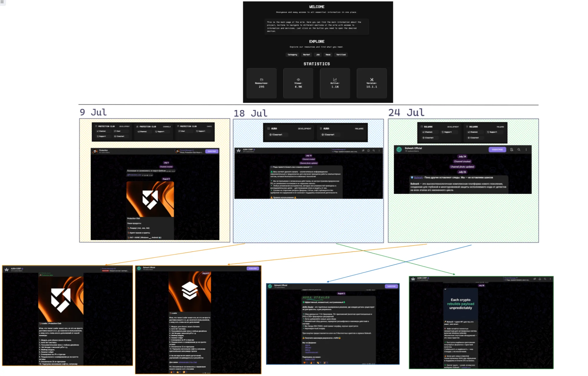588x376 pixels.
Task: Subscribe to the Protection Telegram channel
Action: pos(212,151)
